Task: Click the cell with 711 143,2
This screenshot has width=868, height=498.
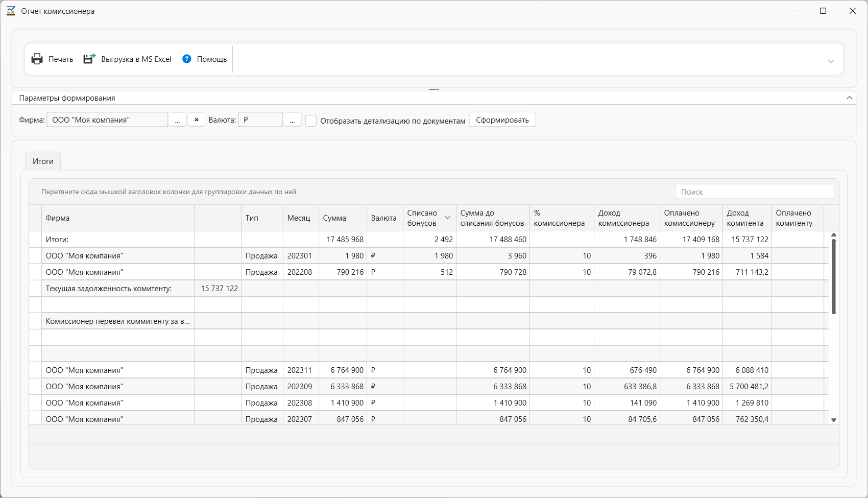Action: click(x=747, y=272)
